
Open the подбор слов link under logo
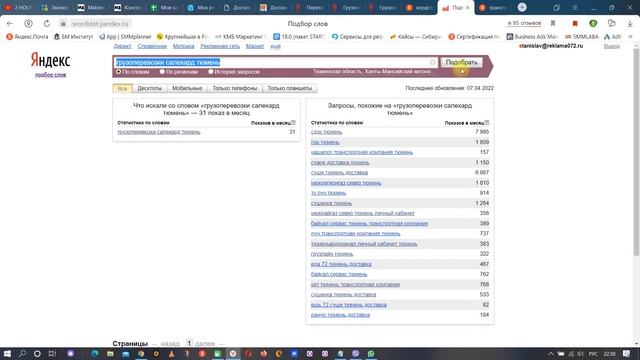point(50,75)
